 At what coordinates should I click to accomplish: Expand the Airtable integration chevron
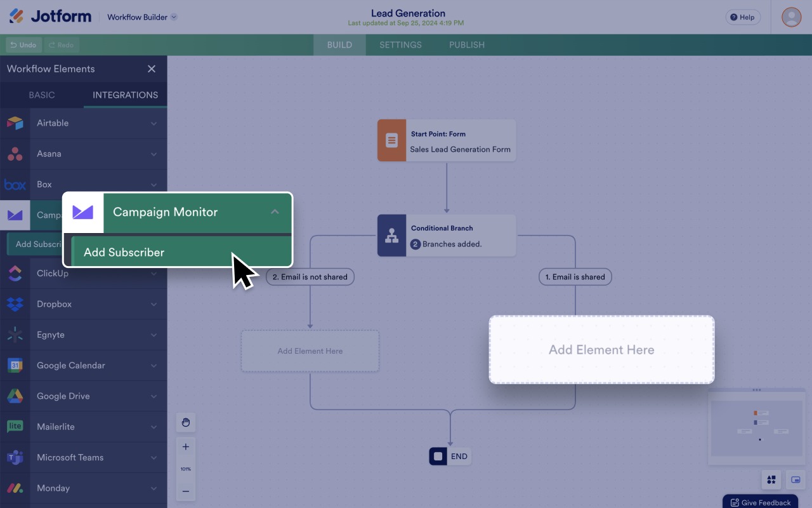point(154,123)
